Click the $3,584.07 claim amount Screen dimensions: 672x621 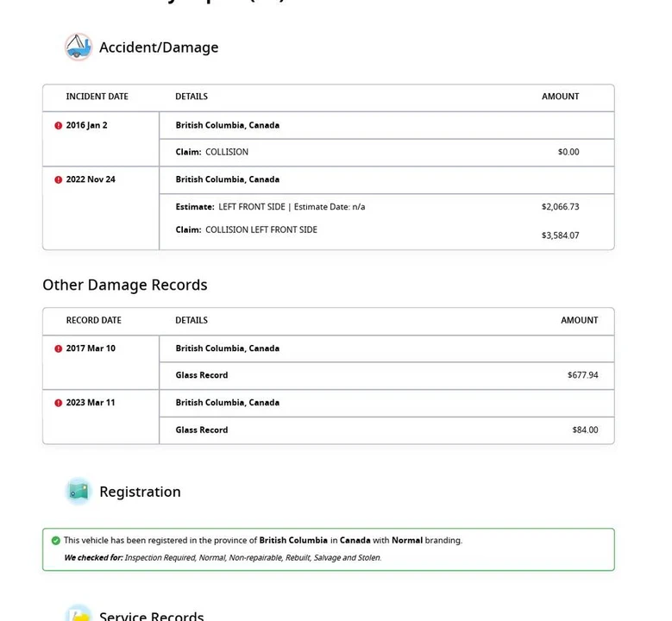coord(560,235)
